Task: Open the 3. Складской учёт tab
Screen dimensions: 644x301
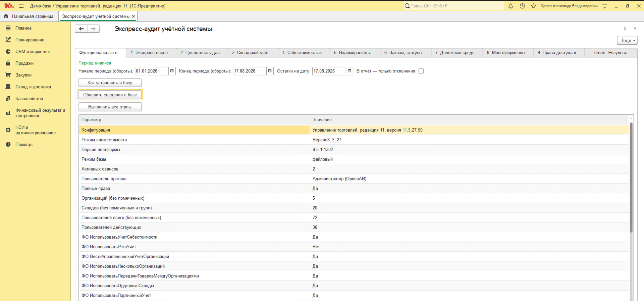Action: click(253, 53)
